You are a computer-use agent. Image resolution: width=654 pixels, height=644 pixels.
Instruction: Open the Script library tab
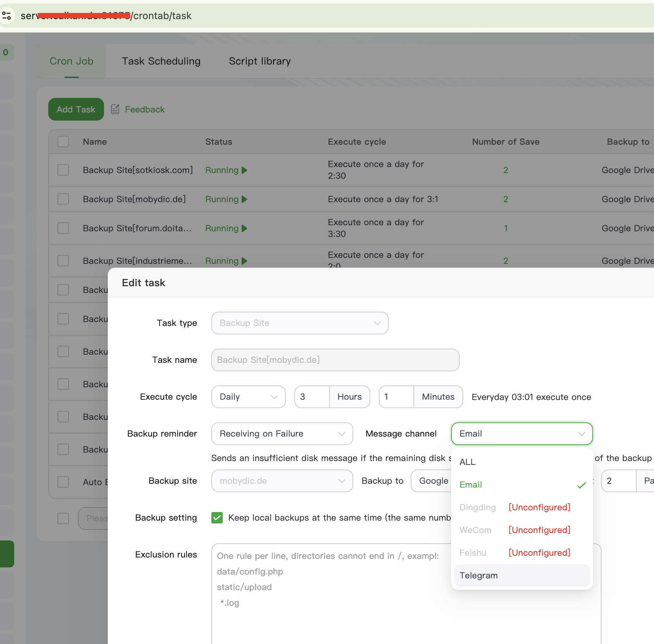260,61
